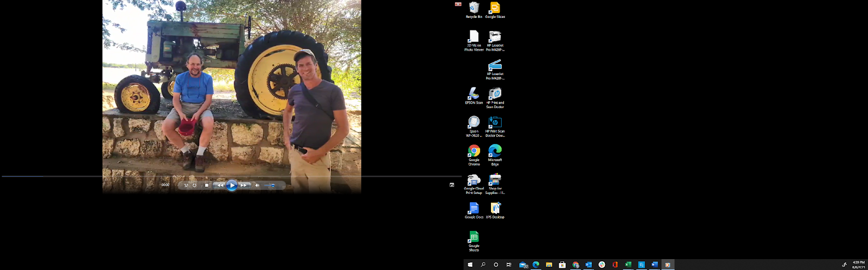
Task: Open Office from the taskbar
Action: tap(615, 265)
